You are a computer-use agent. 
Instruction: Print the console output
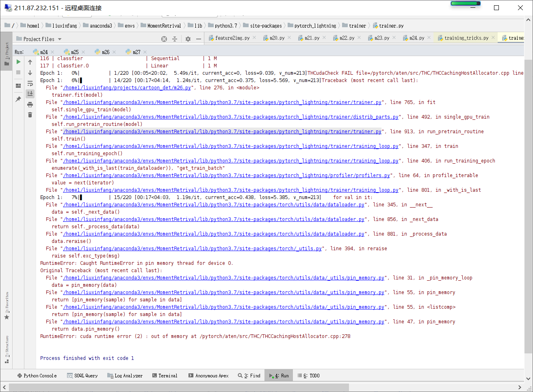coord(30,104)
